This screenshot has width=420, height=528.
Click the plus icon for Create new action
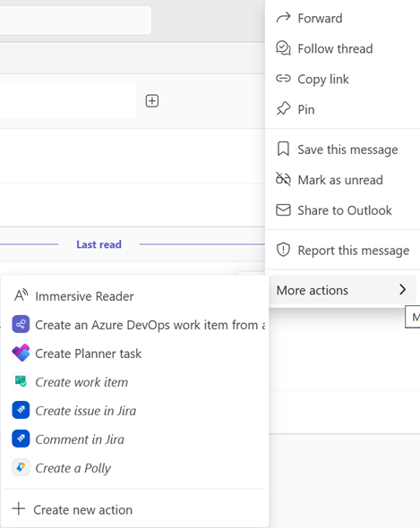click(x=19, y=509)
